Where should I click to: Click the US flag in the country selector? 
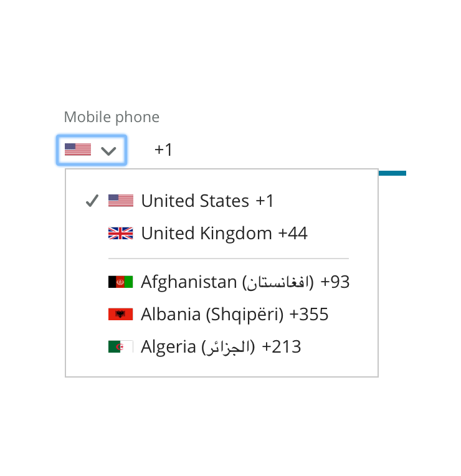tap(78, 150)
